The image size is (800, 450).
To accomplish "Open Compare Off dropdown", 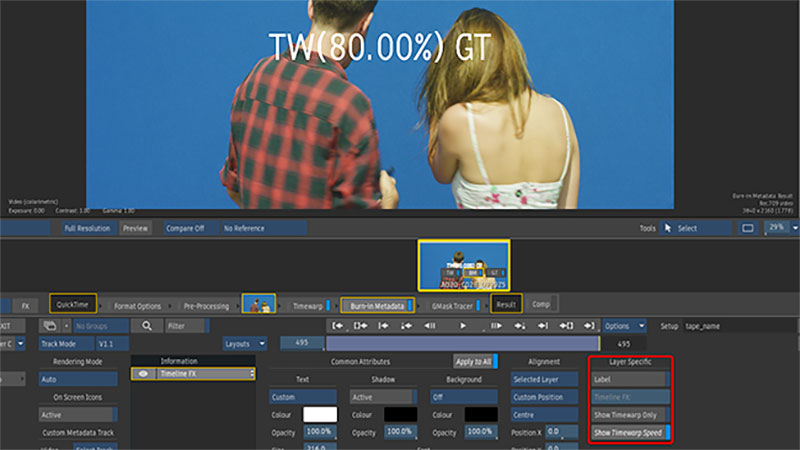I will tap(191, 228).
